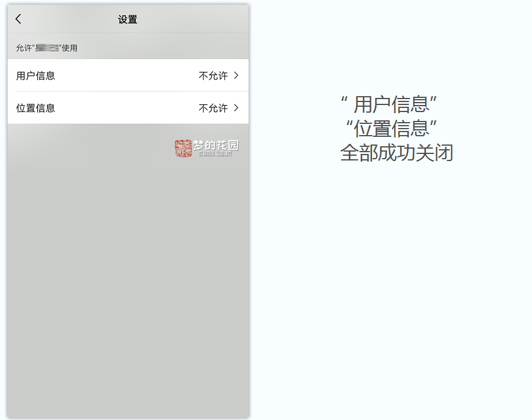Viewport: 532px width, 420px height.
Task: Click the 设置 title bar
Action: point(128,18)
